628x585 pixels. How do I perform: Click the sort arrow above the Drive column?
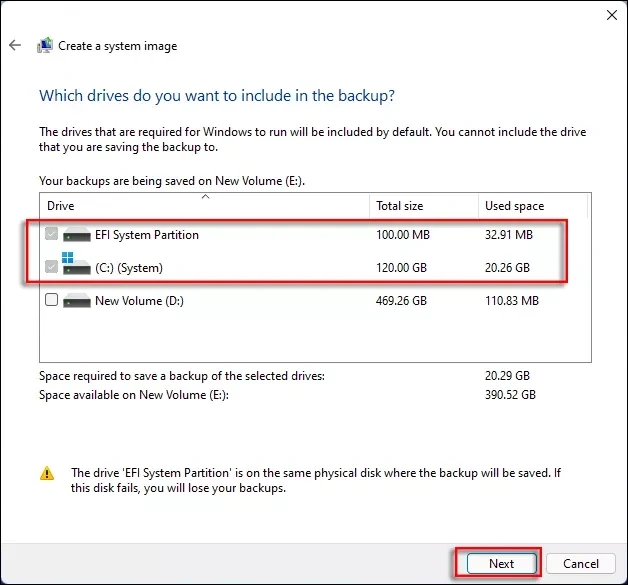[205, 196]
